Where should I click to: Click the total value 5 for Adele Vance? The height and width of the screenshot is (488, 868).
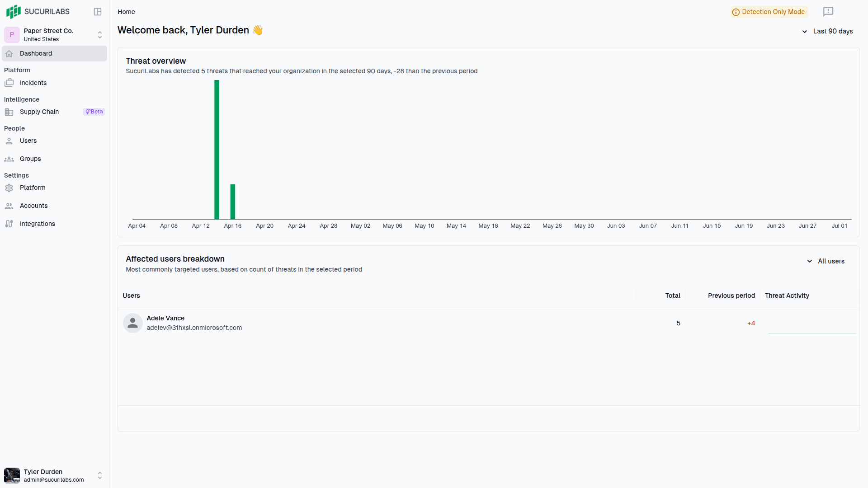pos(679,323)
